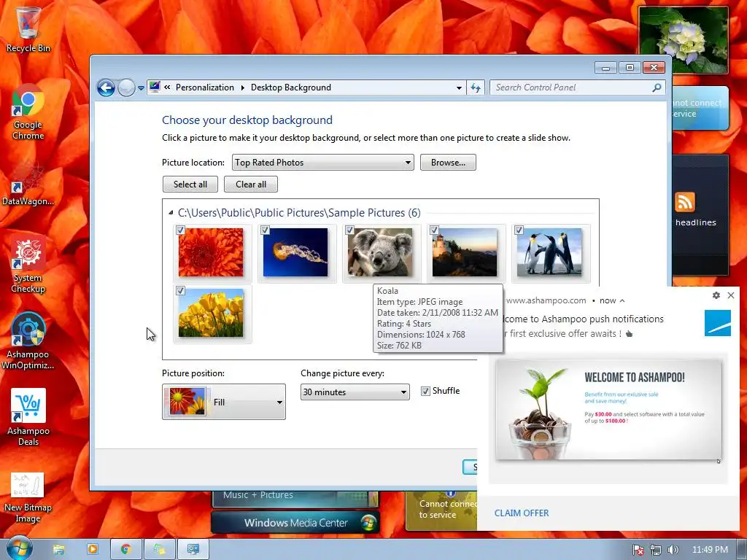The image size is (747, 560).
Task: Open the DataWagon desktop shortcut
Action: point(28,184)
